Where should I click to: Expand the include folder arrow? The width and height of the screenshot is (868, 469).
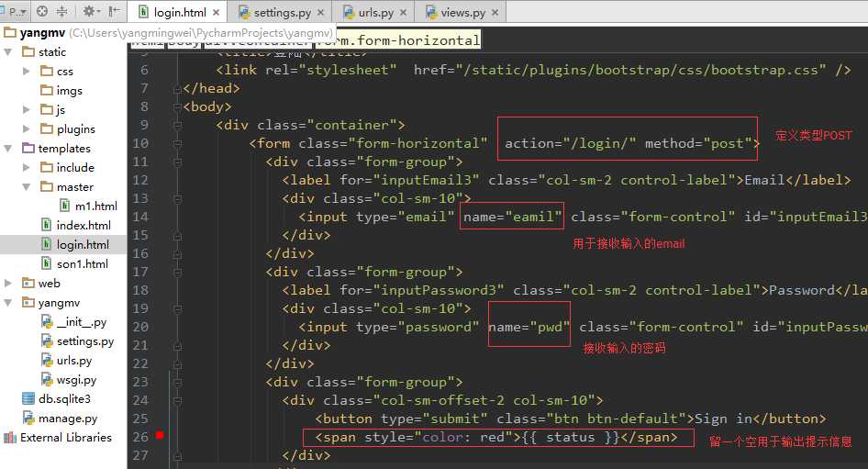(26, 167)
